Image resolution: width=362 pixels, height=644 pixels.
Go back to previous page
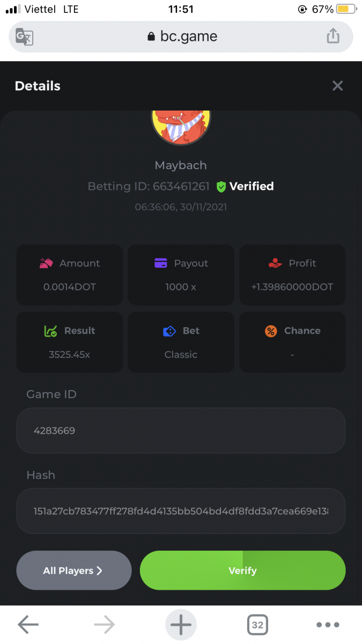(28, 625)
